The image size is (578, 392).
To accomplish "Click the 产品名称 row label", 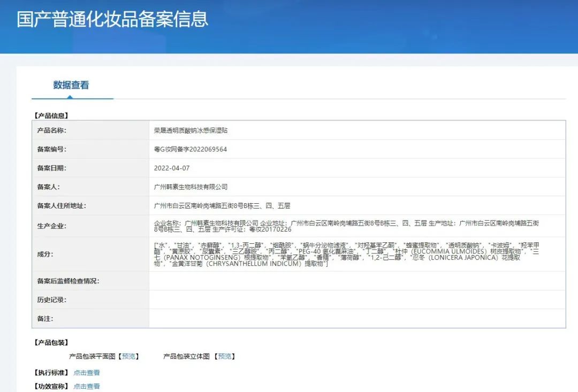I will [51, 130].
